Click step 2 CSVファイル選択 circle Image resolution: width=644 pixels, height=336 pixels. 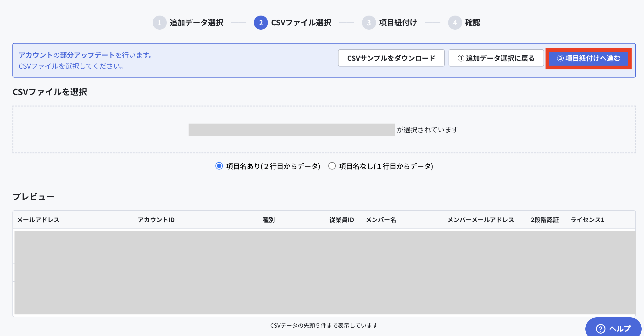point(261,23)
